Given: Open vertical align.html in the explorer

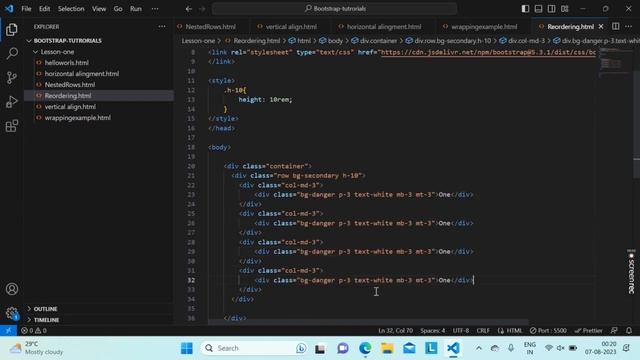Looking at the screenshot, I should 70,107.
